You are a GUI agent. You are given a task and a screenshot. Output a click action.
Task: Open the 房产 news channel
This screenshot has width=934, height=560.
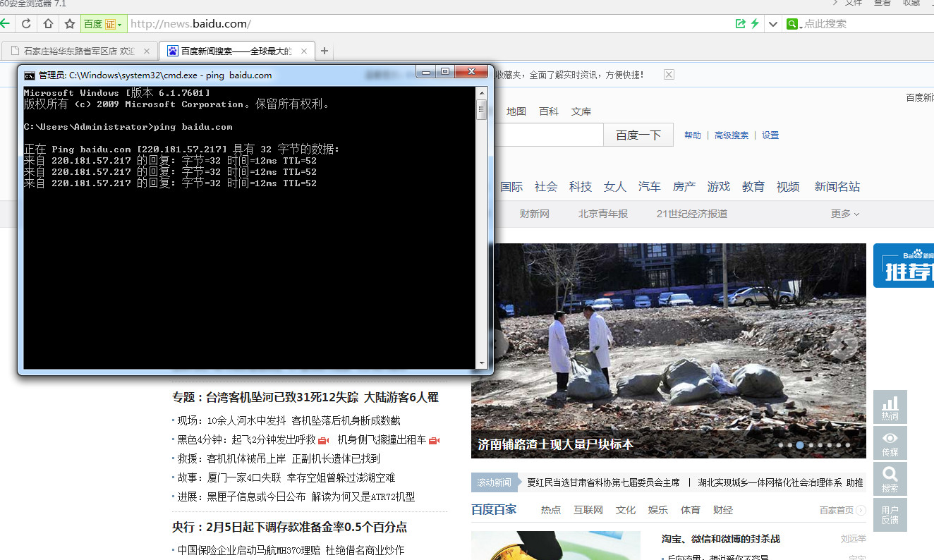click(x=684, y=187)
